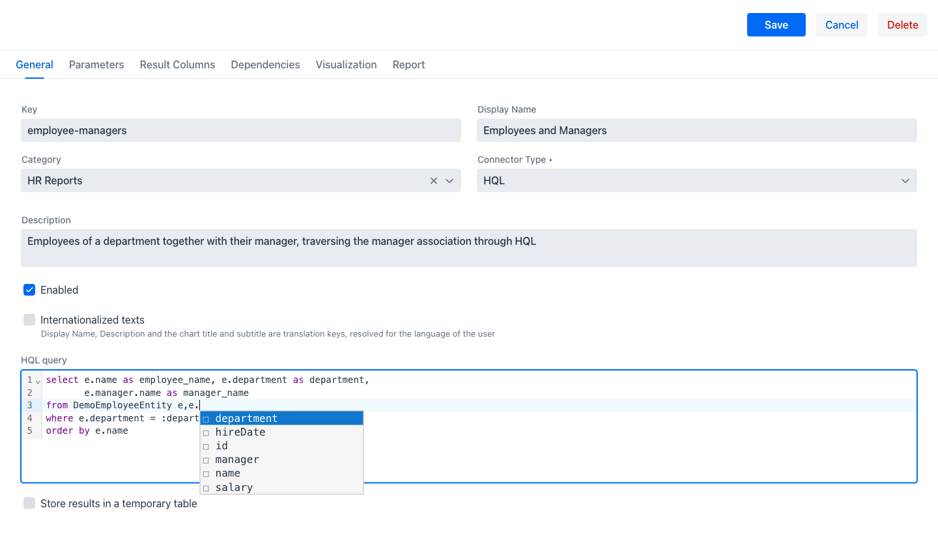Viewport: 938px width, 560px height.
Task: Pick 'hireDate' from autocomplete list
Action: pyautogui.click(x=281, y=432)
